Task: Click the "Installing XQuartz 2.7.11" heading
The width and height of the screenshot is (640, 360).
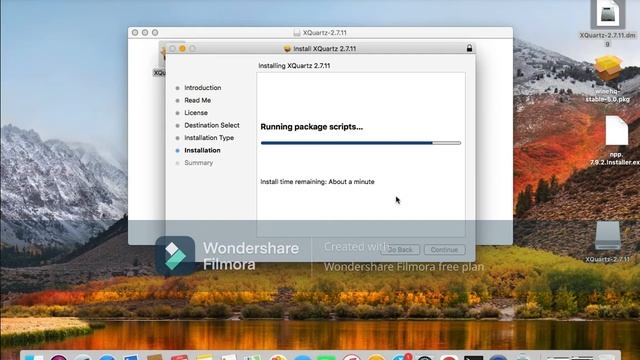Action: click(x=294, y=66)
